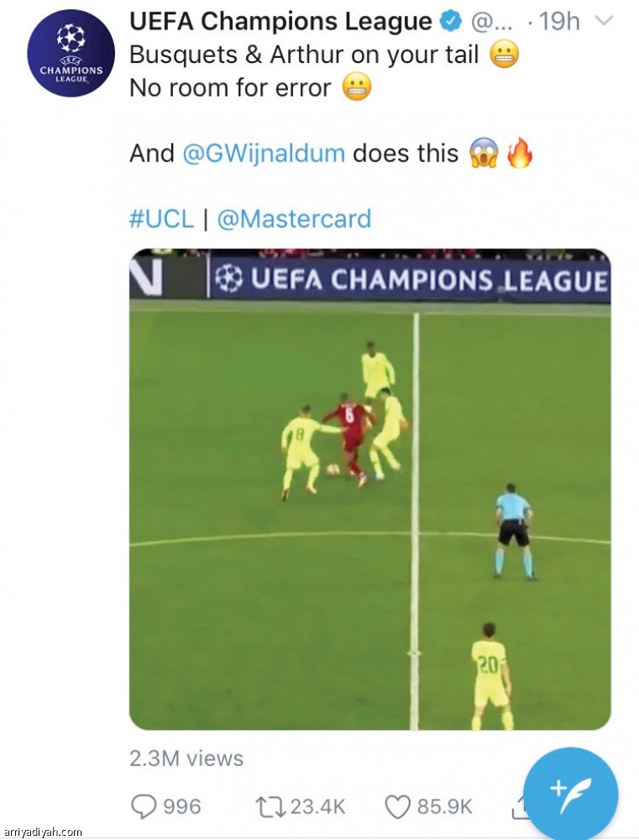Click the 85.9K likes count
The height and width of the screenshot is (840, 639).
coord(444,806)
